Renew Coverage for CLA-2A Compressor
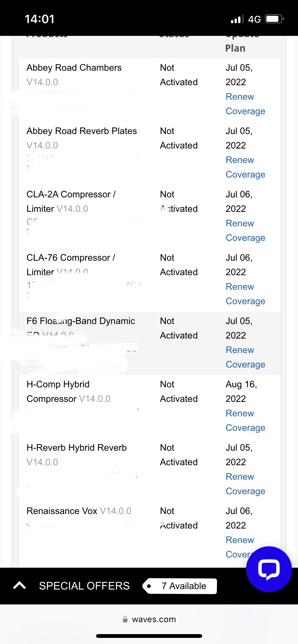Image resolution: width=298 pixels, height=644 pixels. [245, 230]
